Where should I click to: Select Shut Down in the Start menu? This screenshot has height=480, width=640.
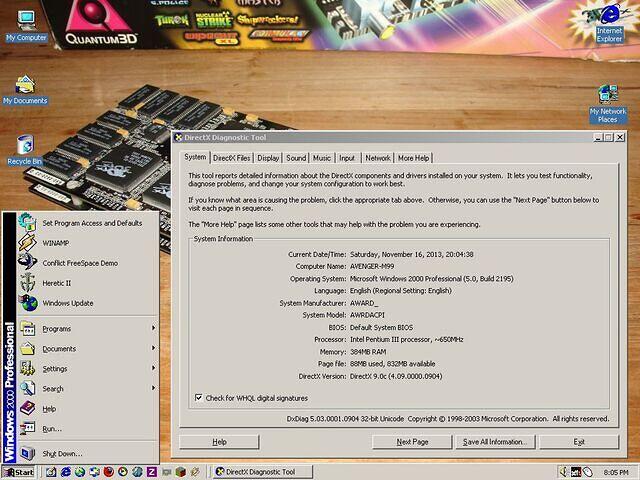(x=62, y=453)
